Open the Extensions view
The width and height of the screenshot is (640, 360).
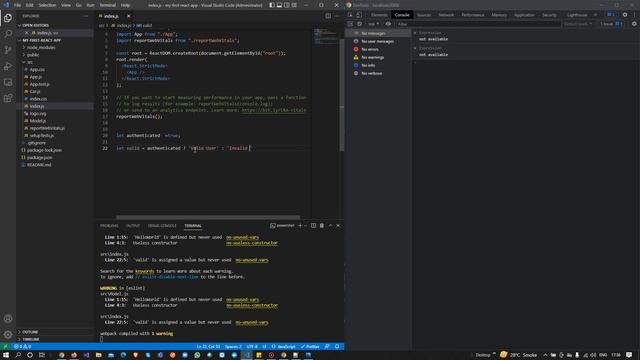(x=8, y=98)
